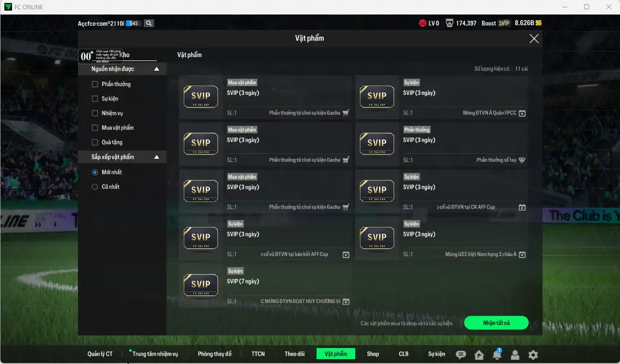620x364 pixels.
Task: Click the account name Accfco-com 2110i
Action: click(x=101, y=23)
